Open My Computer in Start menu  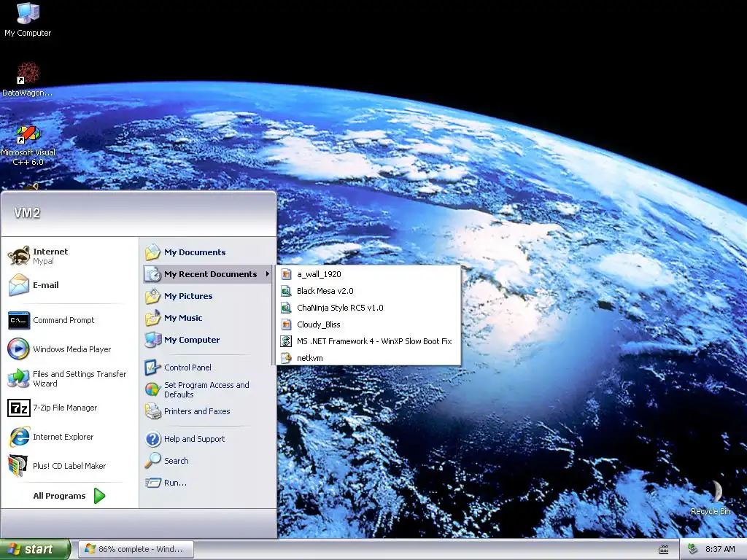207,340
